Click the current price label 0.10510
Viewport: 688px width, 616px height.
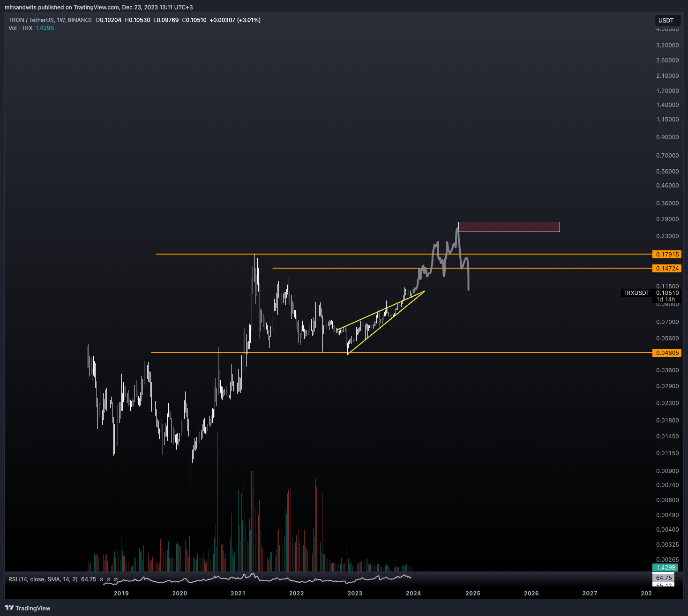[x=667, y=293]
